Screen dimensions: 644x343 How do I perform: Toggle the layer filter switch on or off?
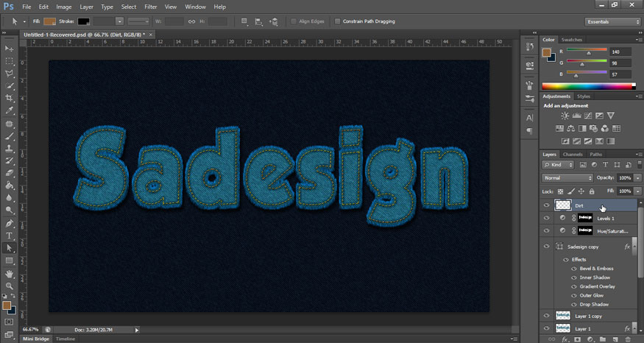click(640, 164)
